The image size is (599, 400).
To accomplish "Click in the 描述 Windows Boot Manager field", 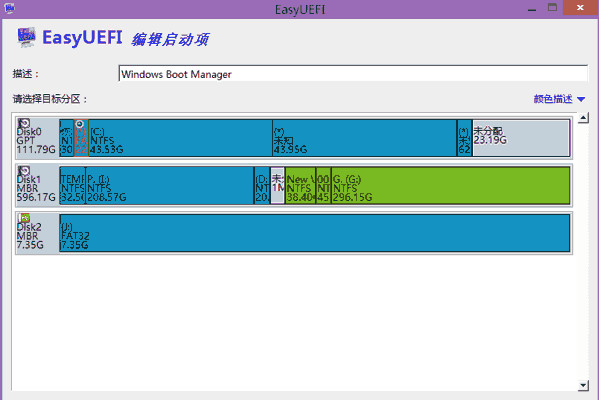I will click(x=353, y=74).
